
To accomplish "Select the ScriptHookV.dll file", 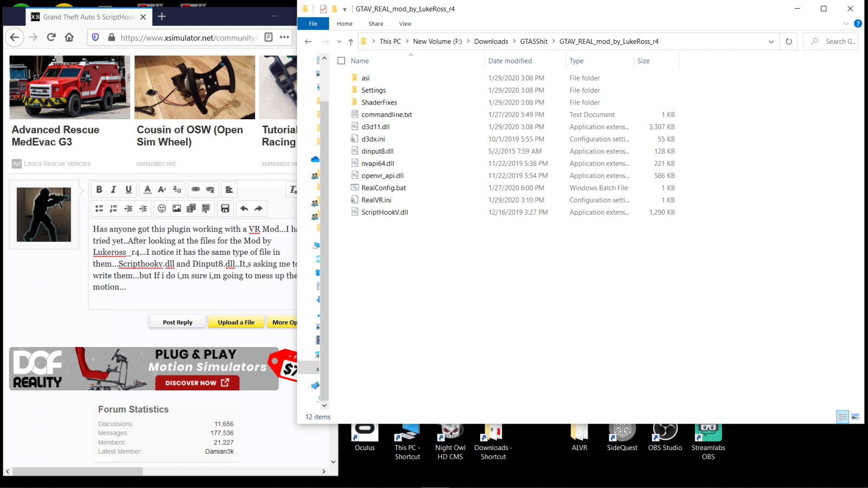I will click(x=385, y=213).
